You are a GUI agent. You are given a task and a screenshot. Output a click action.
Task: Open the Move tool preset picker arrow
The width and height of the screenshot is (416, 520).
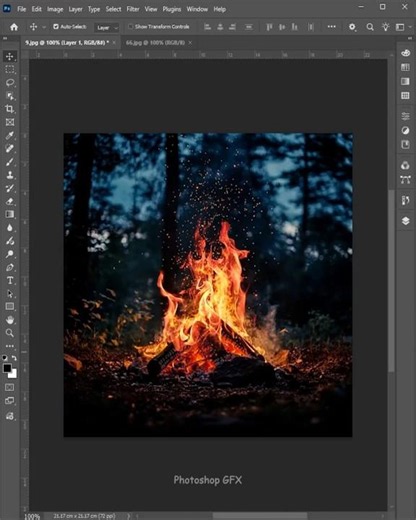[44, 27]
